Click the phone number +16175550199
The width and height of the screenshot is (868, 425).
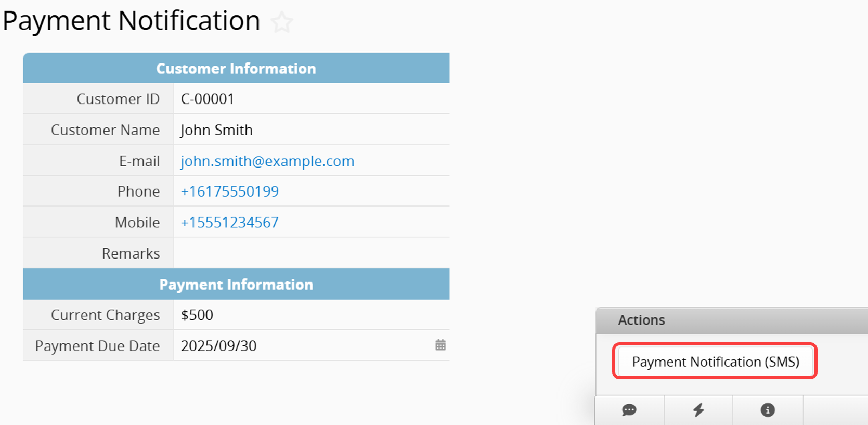point(229,191)
